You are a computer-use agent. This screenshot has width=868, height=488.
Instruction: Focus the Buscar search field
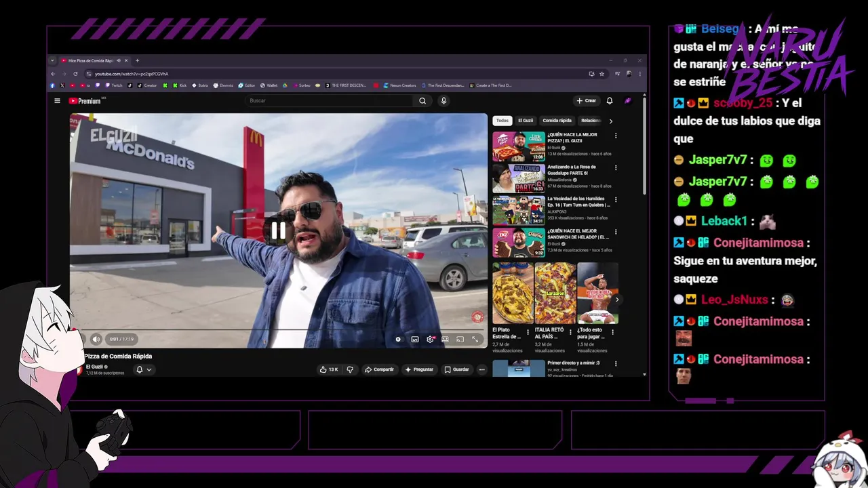click(329, 101)
